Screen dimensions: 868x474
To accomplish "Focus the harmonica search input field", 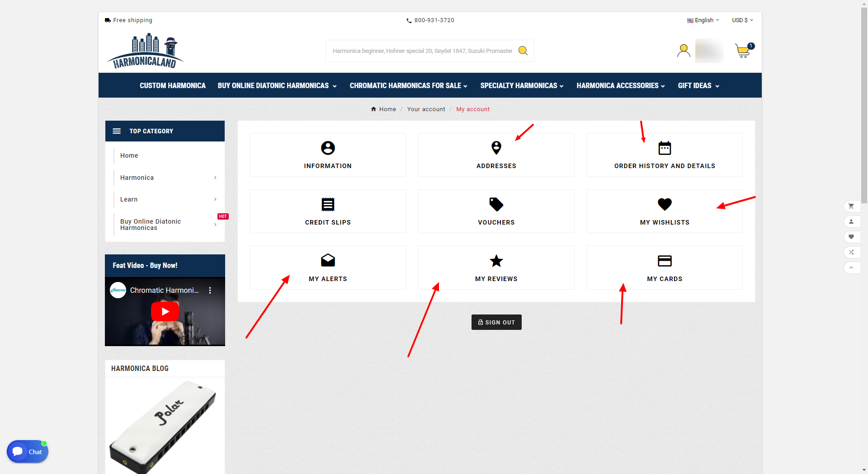I will (423, 51).
